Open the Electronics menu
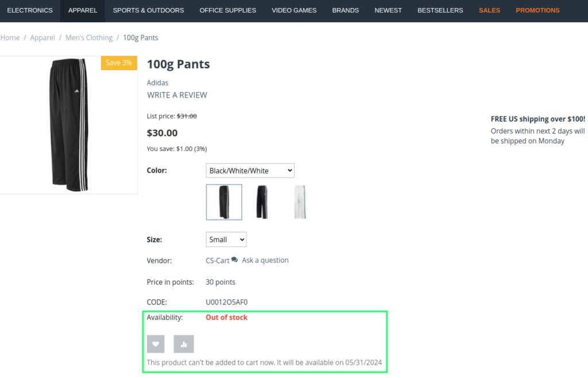The width and height of the screenshot is (588, 378). click(x=30, y=10)
